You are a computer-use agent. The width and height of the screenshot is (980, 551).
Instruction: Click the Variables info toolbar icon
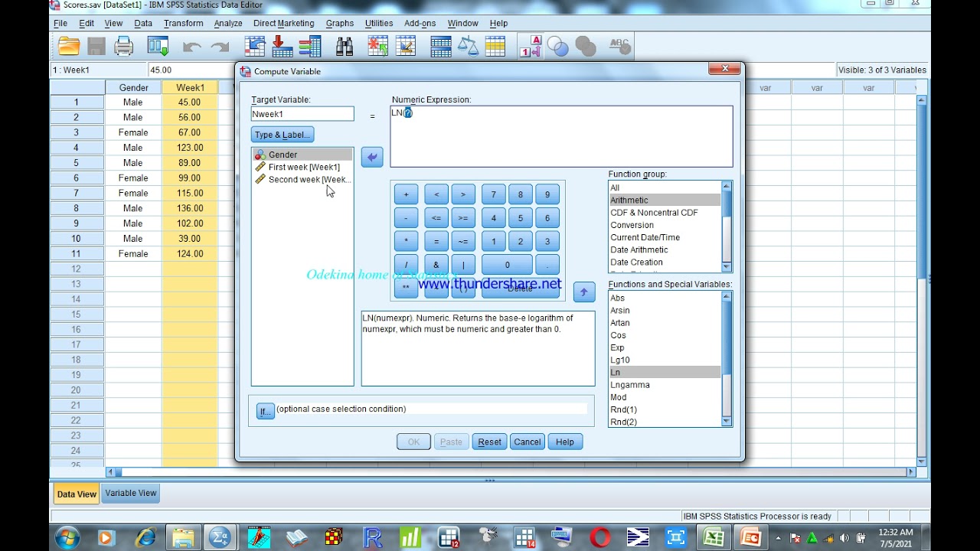[x=310, y=47]
